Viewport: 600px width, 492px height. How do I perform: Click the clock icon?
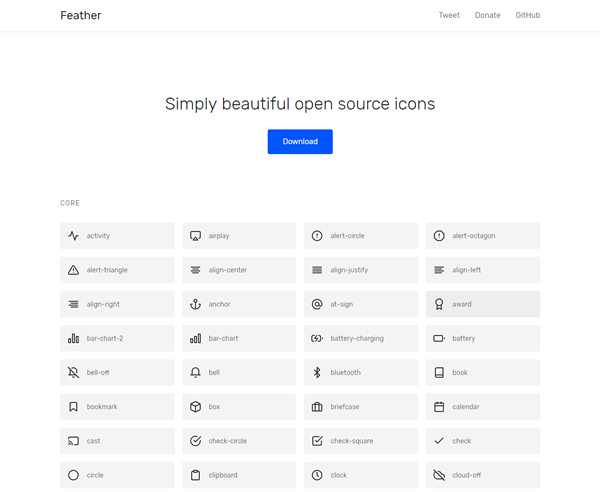tap(317, 475)
